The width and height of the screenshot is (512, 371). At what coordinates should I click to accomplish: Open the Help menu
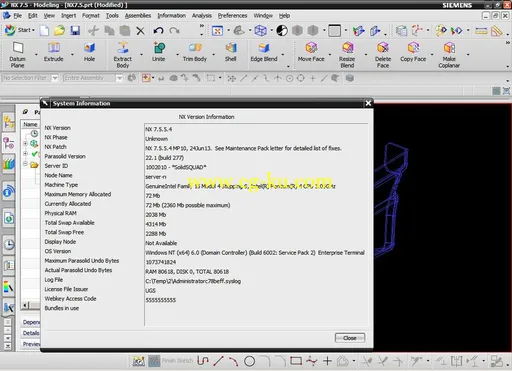[x=284, y=16]
